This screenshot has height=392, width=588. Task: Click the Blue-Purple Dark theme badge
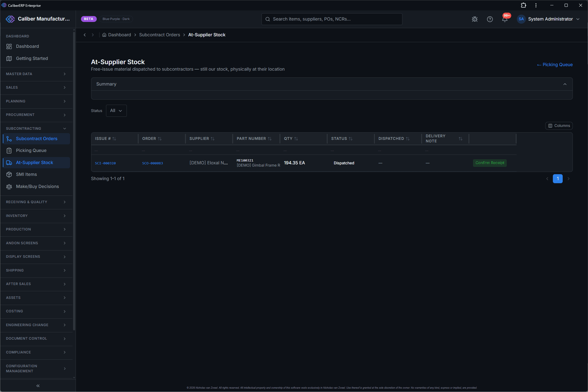click(x=116, y=19)
